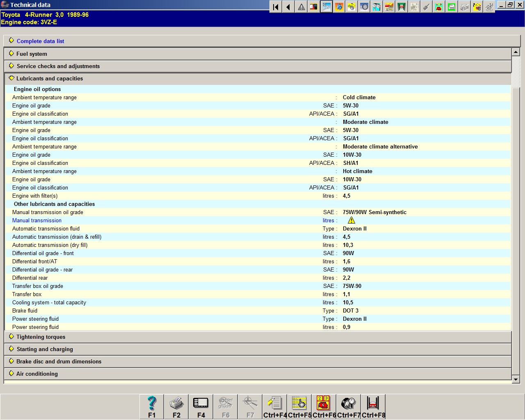Image resolution: width=525 pixels, height=420 pixels.
Task: Click the Ctrl+F7 tyre pressure gauge icon
Action: coord(349,406)
